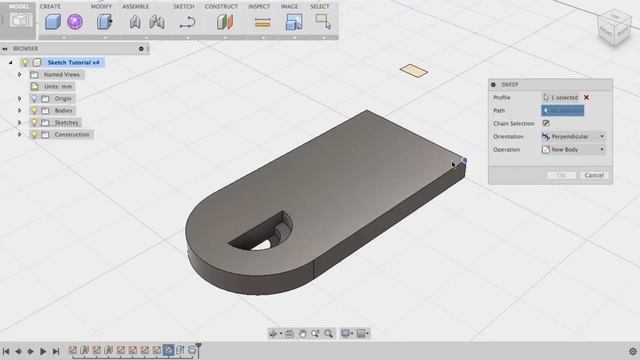
Task: Select the Pan hand tool
Action: point(302,334)
